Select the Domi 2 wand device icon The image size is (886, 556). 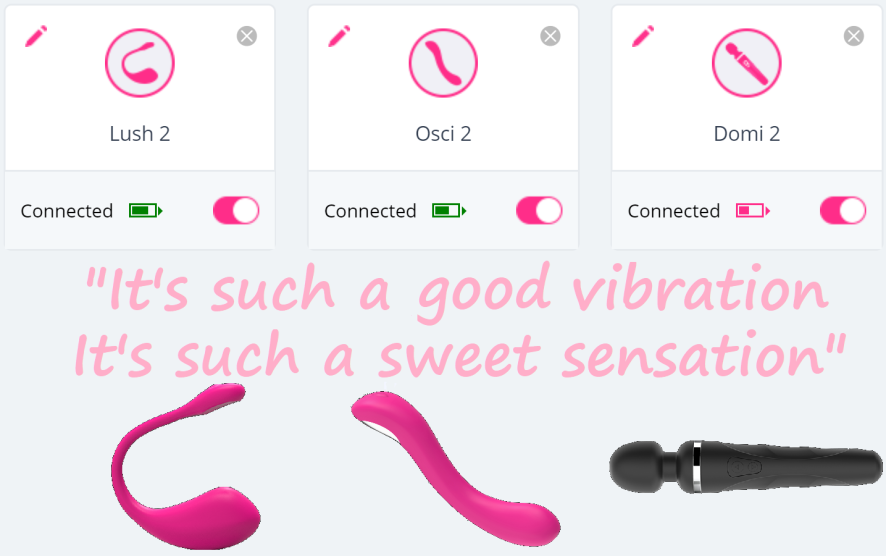[746, 63]
